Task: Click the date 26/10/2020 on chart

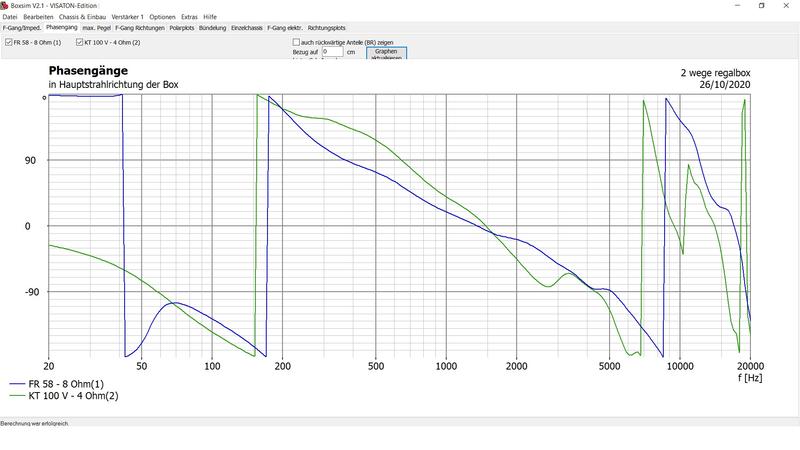Action: 724,85
